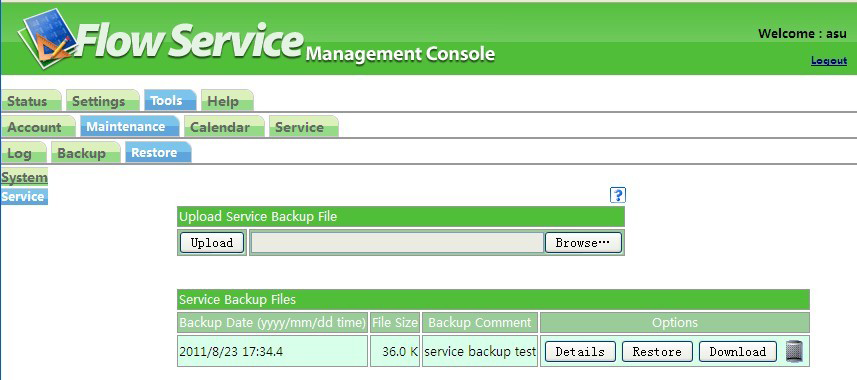857x380 pixels.
Task: Click the Logout link
Action: click(829, 61)
